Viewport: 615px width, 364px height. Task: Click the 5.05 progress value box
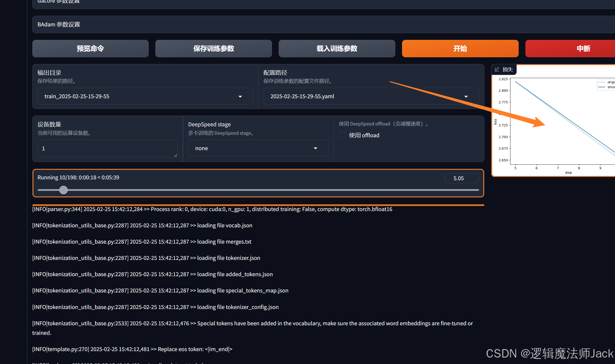[461, 178]
